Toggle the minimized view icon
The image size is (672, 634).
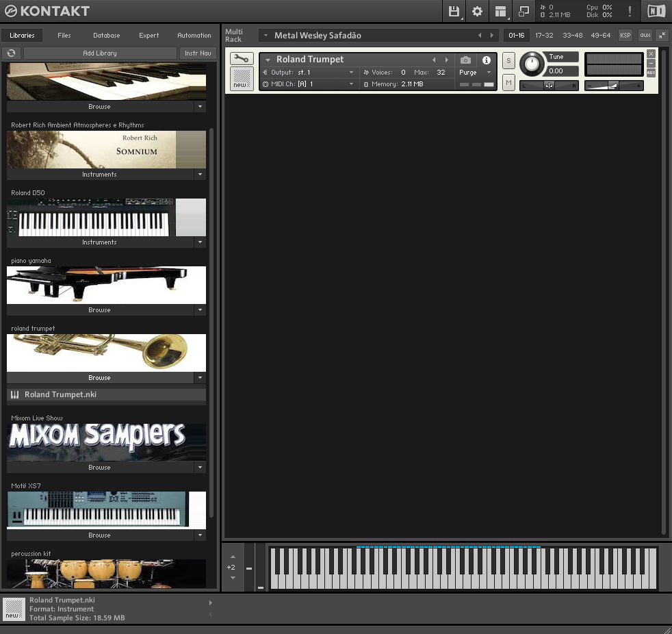point(524,11)
